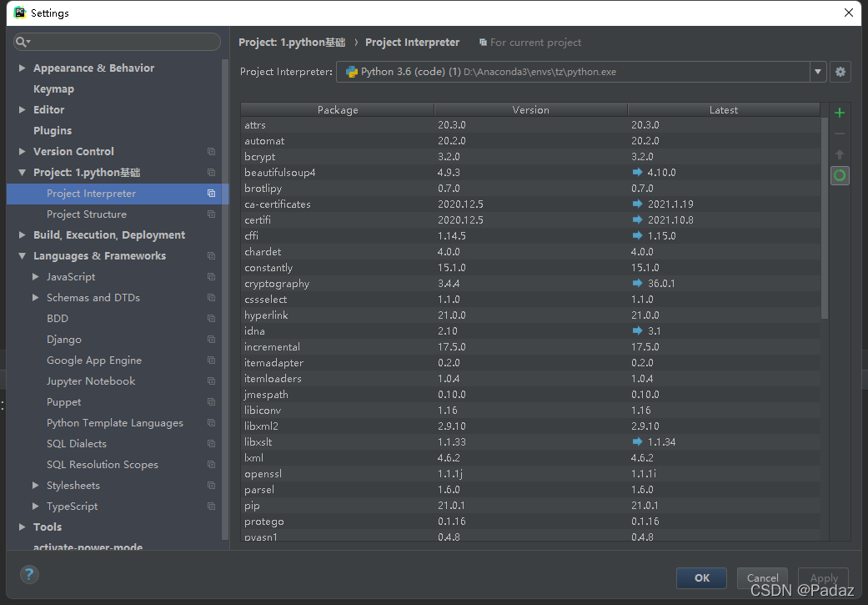
Task: Collapse the Languages & Frameworks node
Action: 23,256
